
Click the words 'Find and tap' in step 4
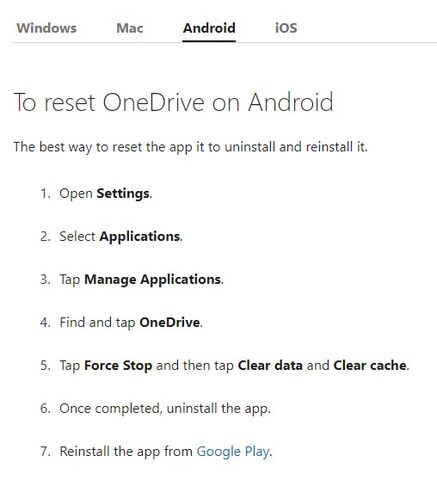point(97,323)
